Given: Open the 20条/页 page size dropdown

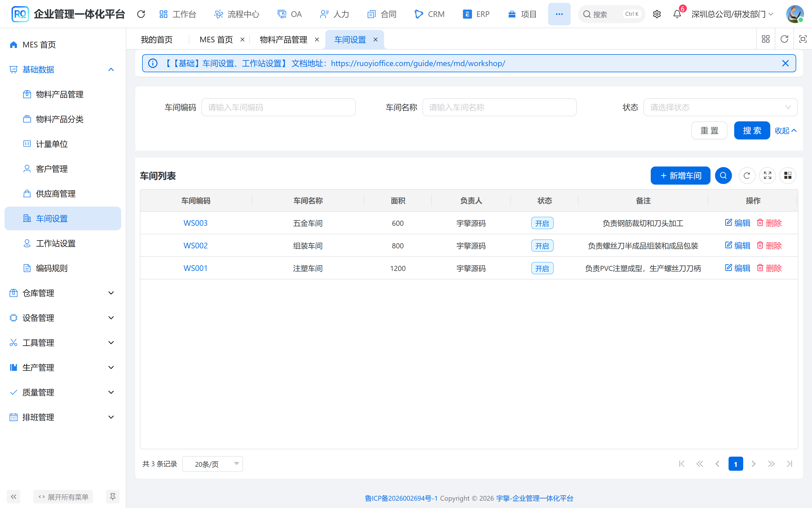Looking at the screenshot, I should pos(212,464).
